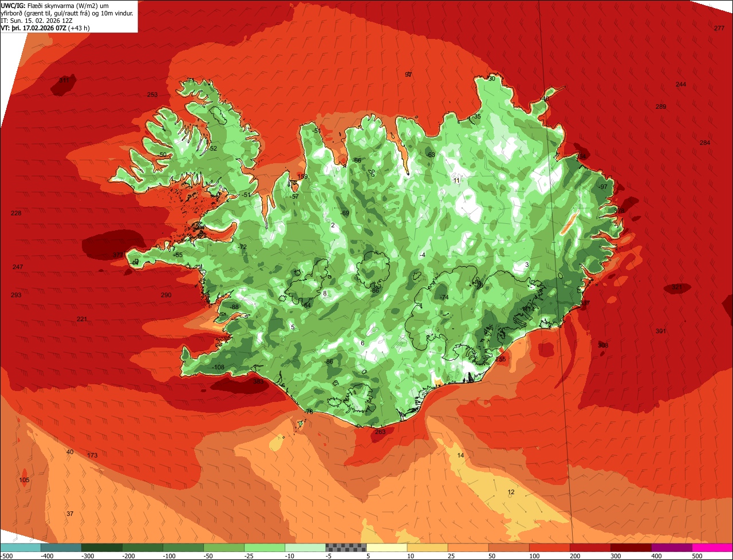Image resolution: width=733 pixels, height=560 pixels.
Task: Click the '-57' flux value
Action: [294, 196]
